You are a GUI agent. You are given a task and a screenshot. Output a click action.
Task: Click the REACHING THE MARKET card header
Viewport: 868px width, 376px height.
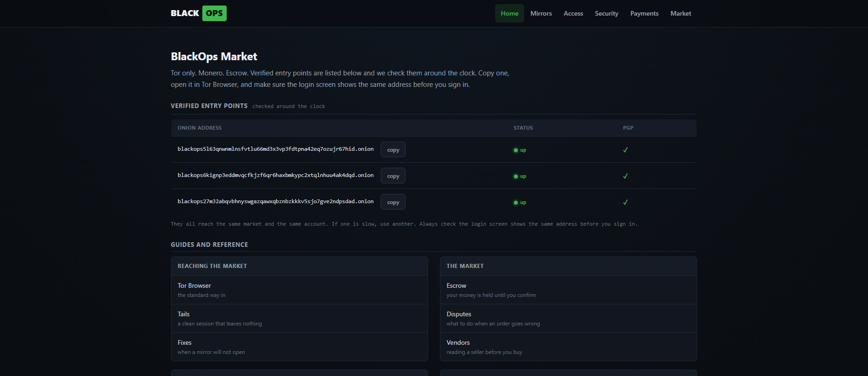tap(299, 266)
